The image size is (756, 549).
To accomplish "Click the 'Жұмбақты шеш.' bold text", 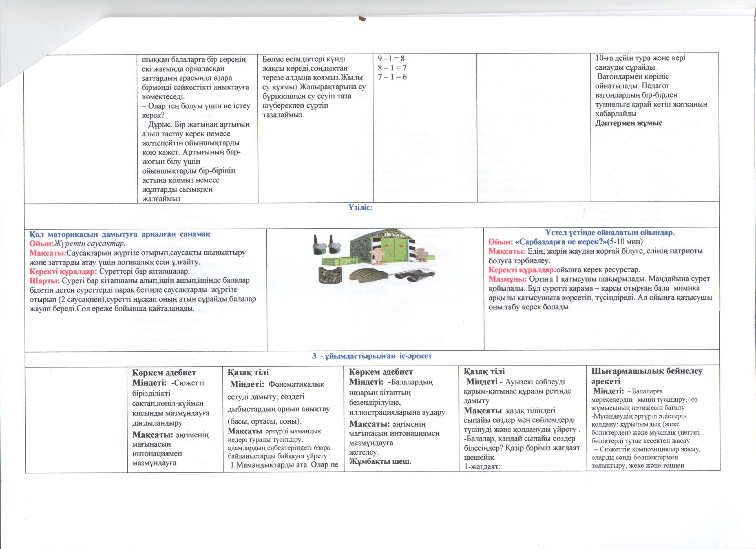I will coord(380,461).
